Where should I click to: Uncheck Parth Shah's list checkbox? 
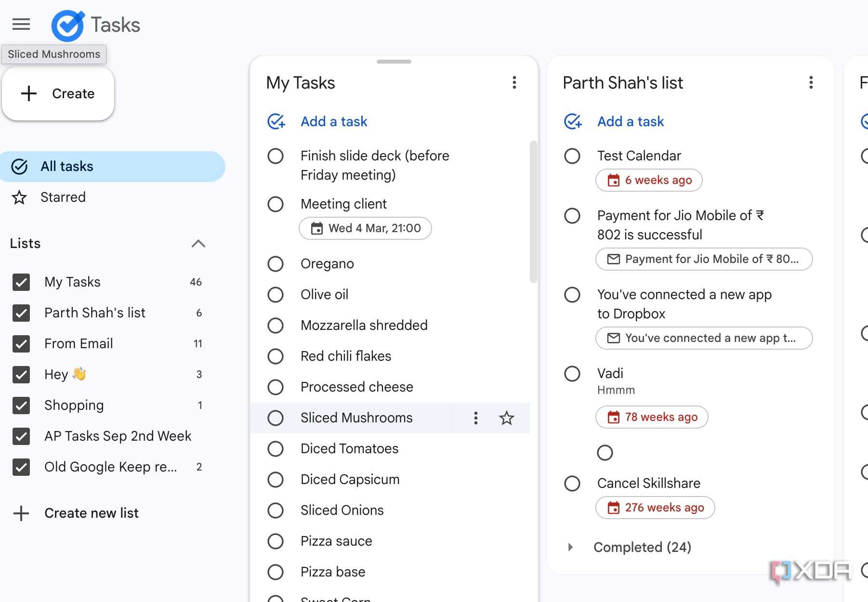[21, 313]
